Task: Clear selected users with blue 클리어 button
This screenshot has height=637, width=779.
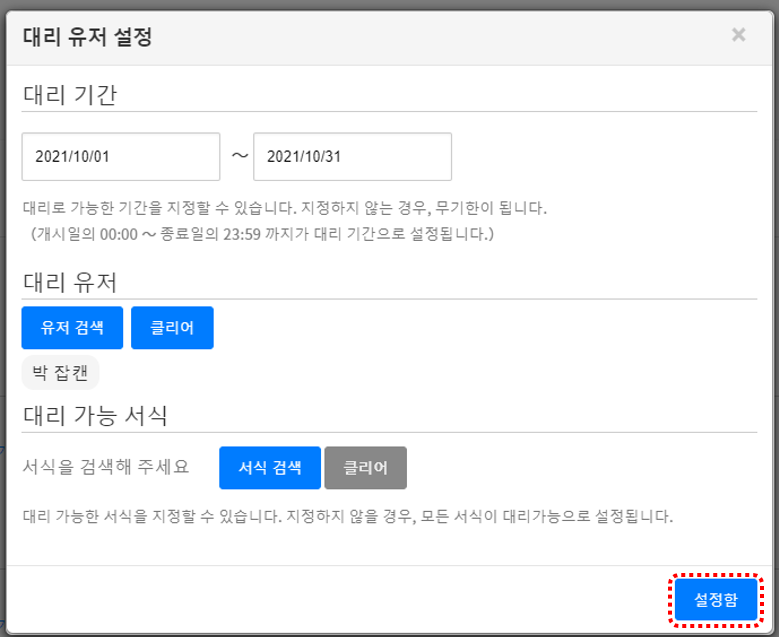Action: (172, 328)
